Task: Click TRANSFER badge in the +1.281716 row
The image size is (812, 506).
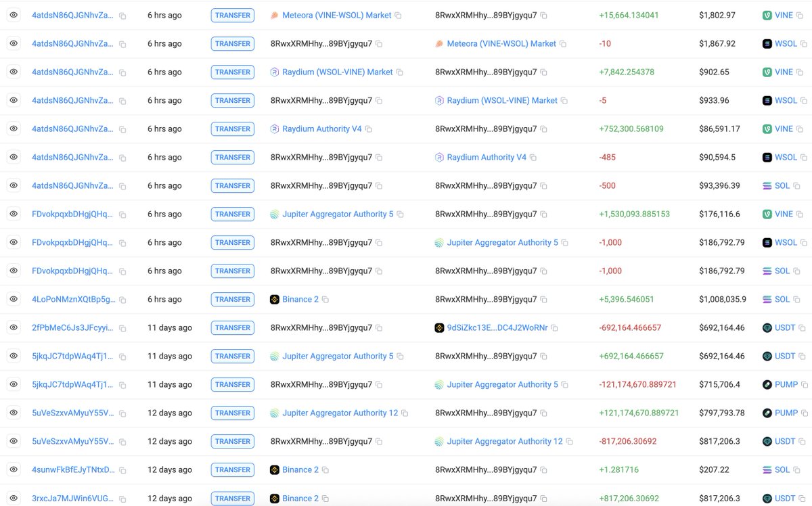Action: [x=233, y=469]
